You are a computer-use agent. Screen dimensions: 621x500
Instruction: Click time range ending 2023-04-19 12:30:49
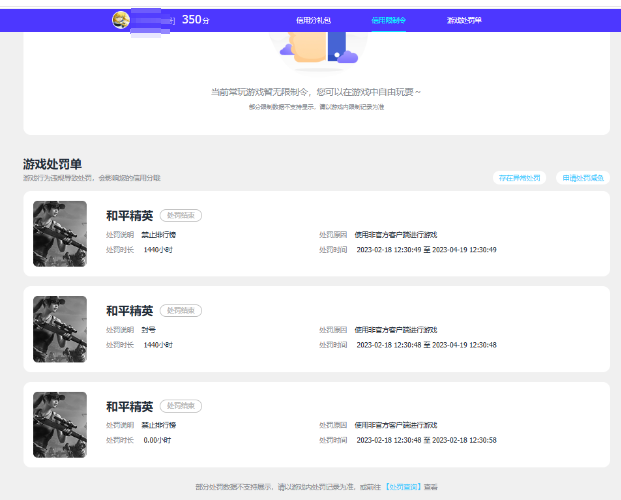coord(426,250)
